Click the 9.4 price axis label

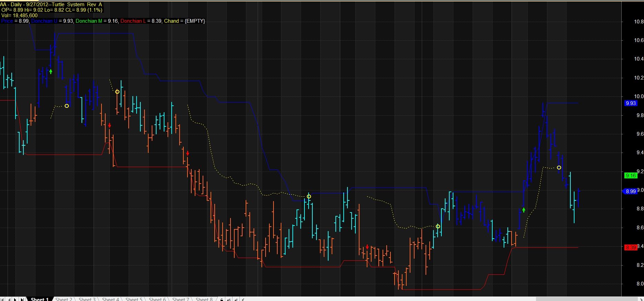pos(640,153)
